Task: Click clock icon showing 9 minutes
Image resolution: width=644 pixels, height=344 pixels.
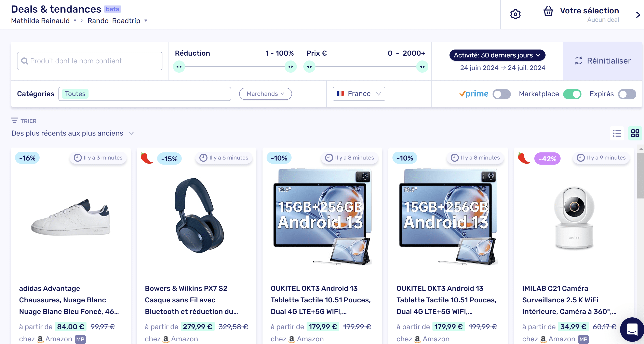Action: tap(580, 158)
